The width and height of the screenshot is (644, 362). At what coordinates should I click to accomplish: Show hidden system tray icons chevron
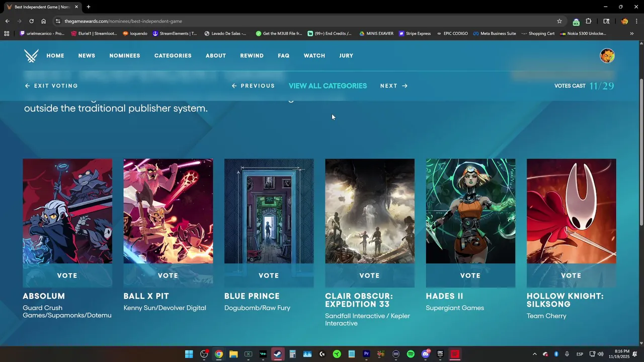click(534, 354)
